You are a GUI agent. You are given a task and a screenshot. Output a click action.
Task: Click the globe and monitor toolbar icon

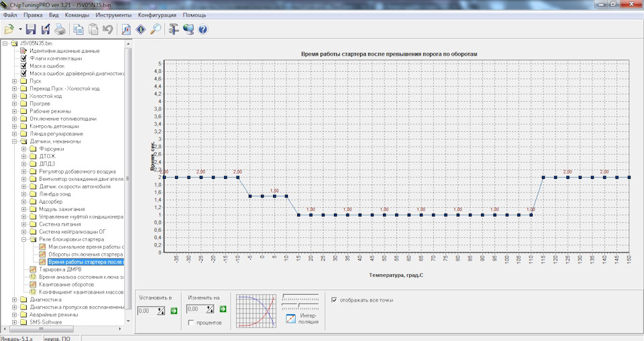coord(189,29)
